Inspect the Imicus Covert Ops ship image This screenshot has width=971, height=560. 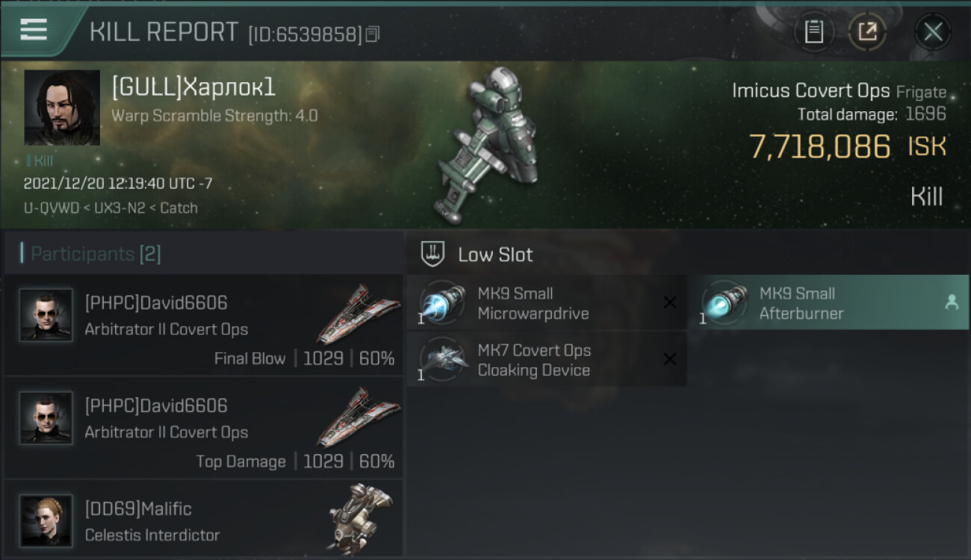(x=489, y=146)
